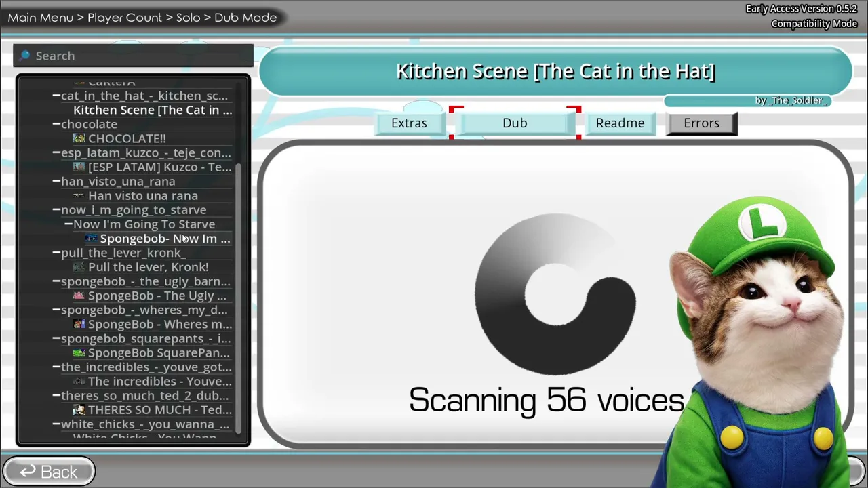Select the Kitchen Scene [The Cat in ... row

(x=153, y=110)
